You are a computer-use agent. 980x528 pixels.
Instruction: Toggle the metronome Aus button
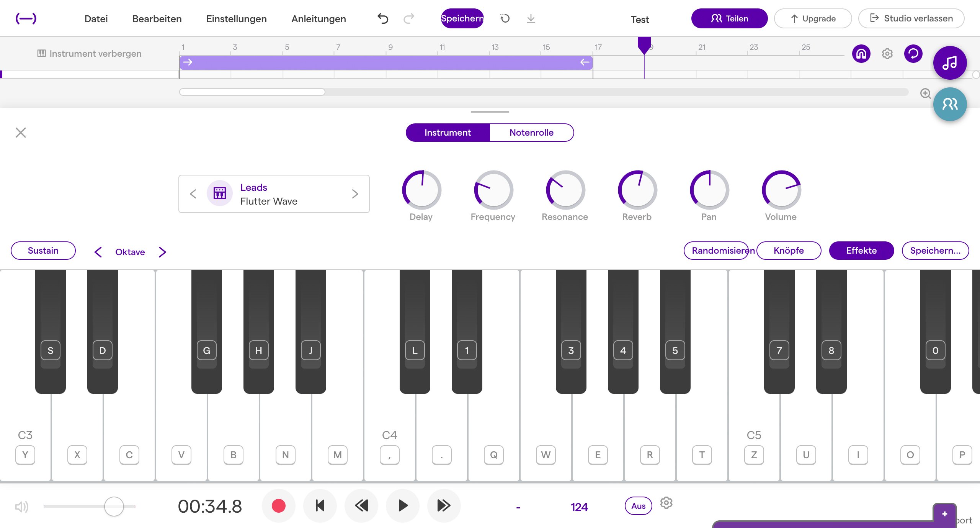click(x=638, y=506)
